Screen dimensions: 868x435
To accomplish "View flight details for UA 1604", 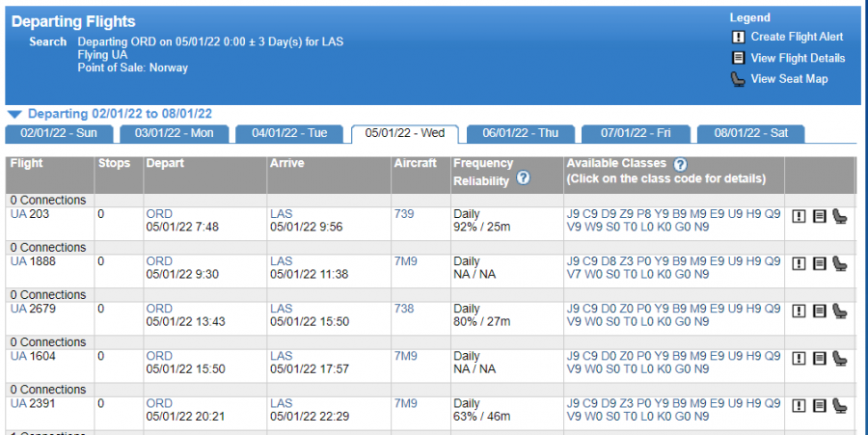I will click(x=819, y=359).
